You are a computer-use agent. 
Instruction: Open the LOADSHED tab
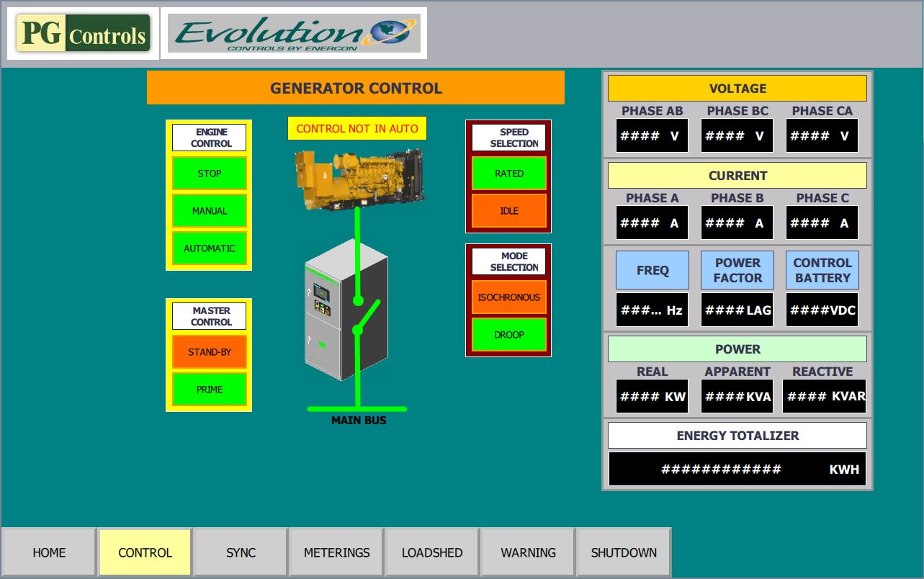(432, 552)
